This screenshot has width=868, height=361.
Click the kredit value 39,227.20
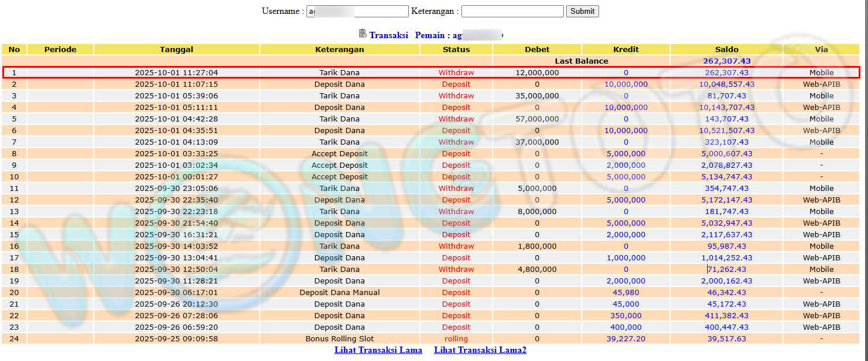click(x=626, y=338)
